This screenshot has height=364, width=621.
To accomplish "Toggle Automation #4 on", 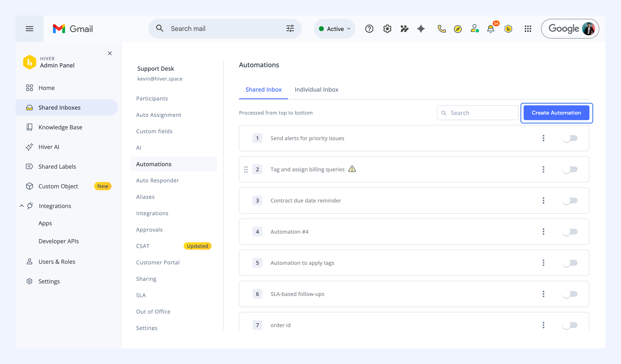I will coord(570,232).
